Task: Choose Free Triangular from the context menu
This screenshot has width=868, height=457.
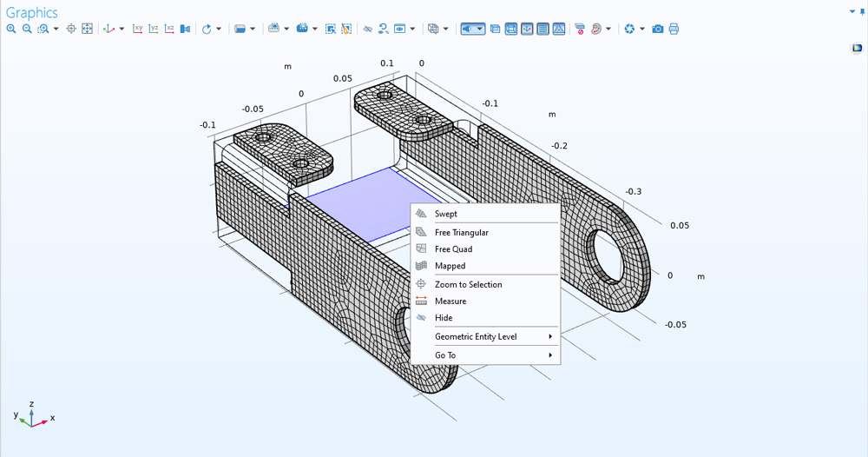Action: point(461,233)
